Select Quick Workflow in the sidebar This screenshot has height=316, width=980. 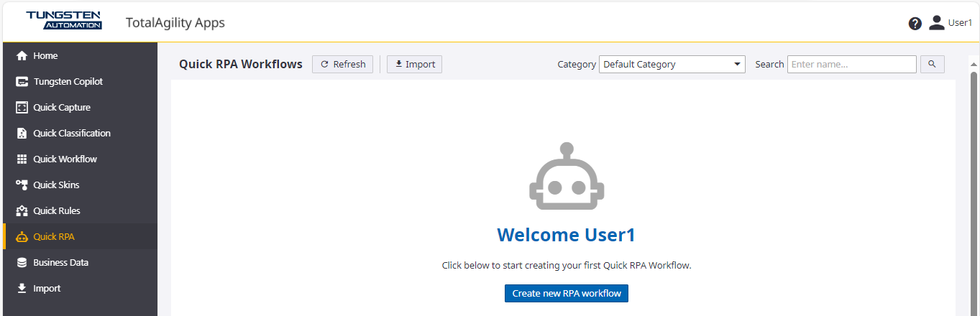click(80, 159)
